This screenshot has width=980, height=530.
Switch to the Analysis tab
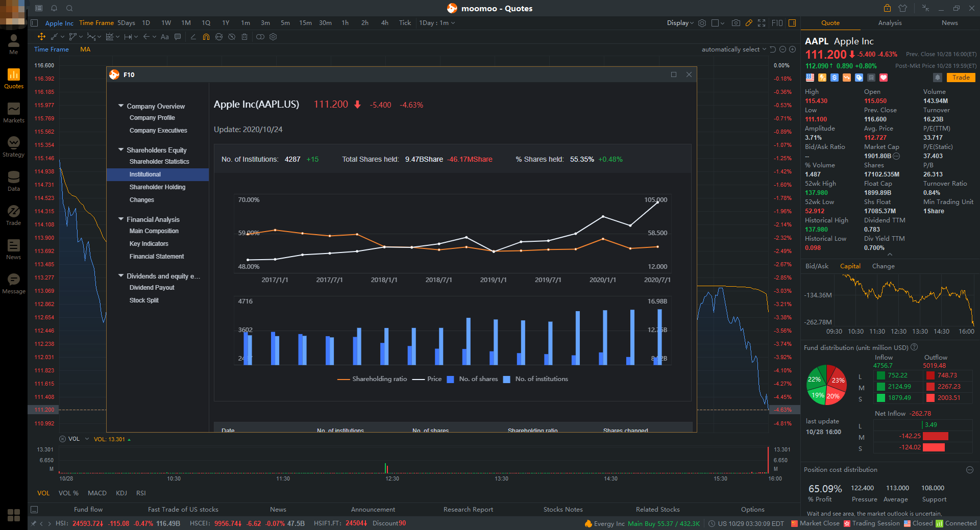[890, 23]
